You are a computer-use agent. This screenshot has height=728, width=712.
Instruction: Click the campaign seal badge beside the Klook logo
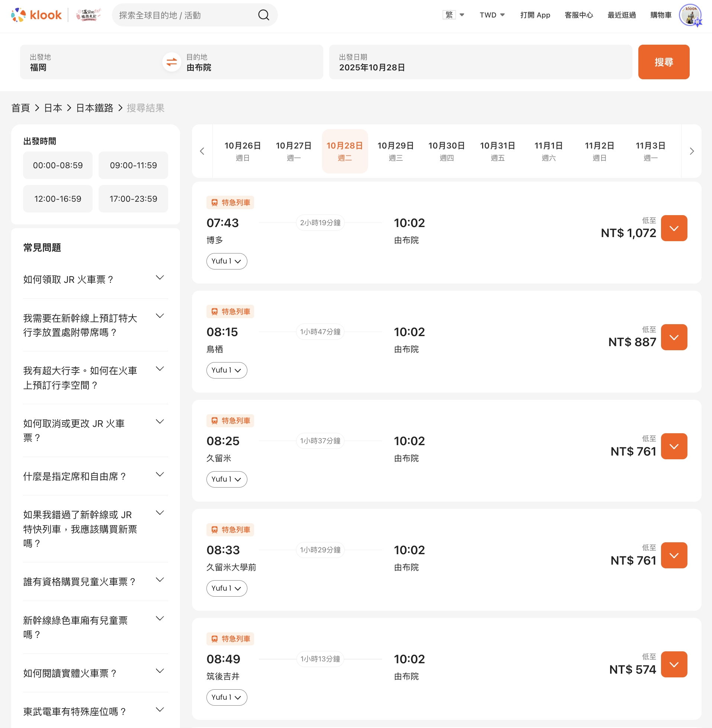click(x=88, y=15)
